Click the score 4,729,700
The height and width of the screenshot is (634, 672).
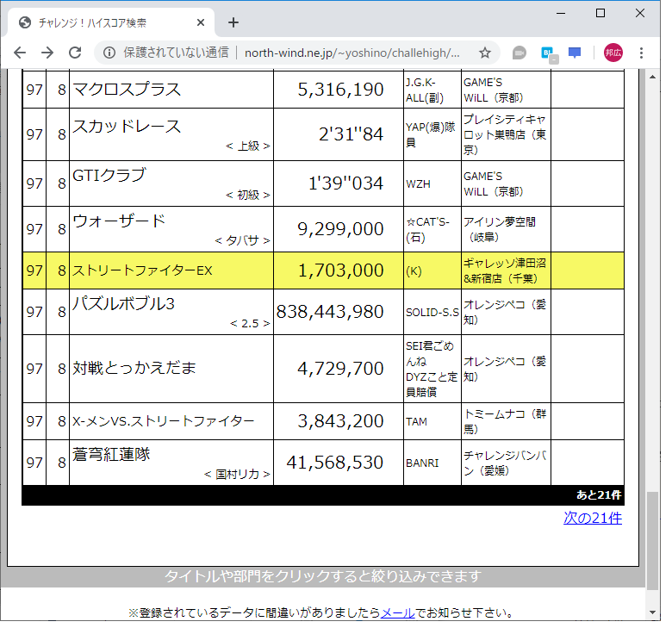340,369
